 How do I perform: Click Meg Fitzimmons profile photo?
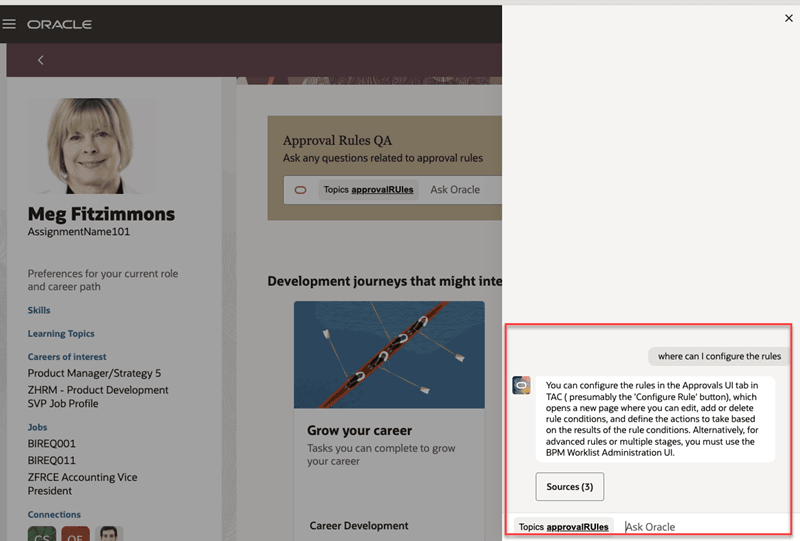[x=92, y=145]
